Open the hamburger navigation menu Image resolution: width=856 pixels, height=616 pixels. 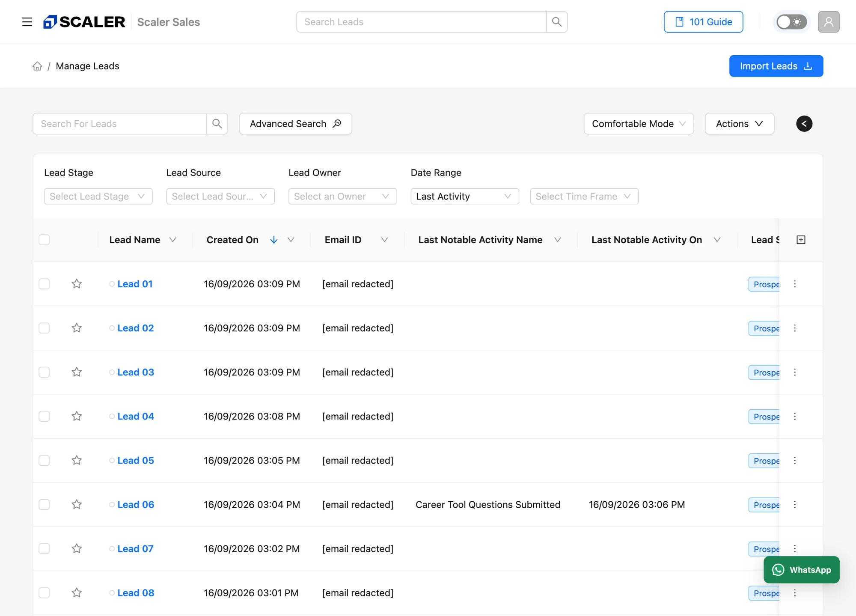[27, 22]
